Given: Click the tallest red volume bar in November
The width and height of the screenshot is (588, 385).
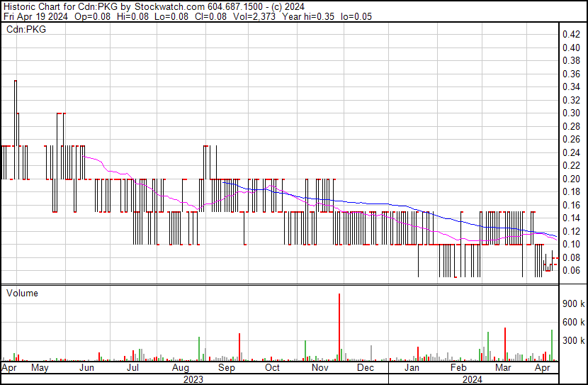Looking at the screenshot, I should (x=339, y=327).
